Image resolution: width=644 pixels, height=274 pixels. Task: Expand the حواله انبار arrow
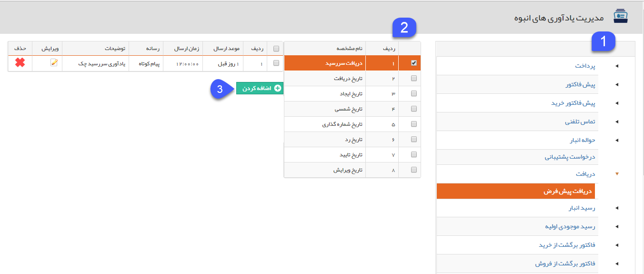click(617, 140)
